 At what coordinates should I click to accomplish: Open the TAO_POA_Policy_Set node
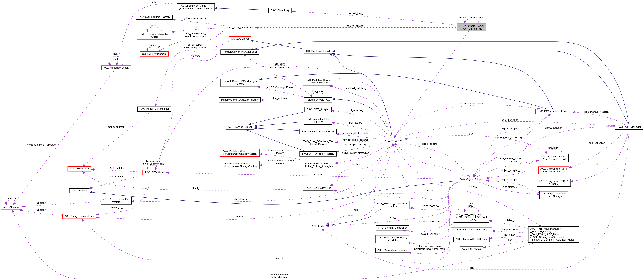318,188
